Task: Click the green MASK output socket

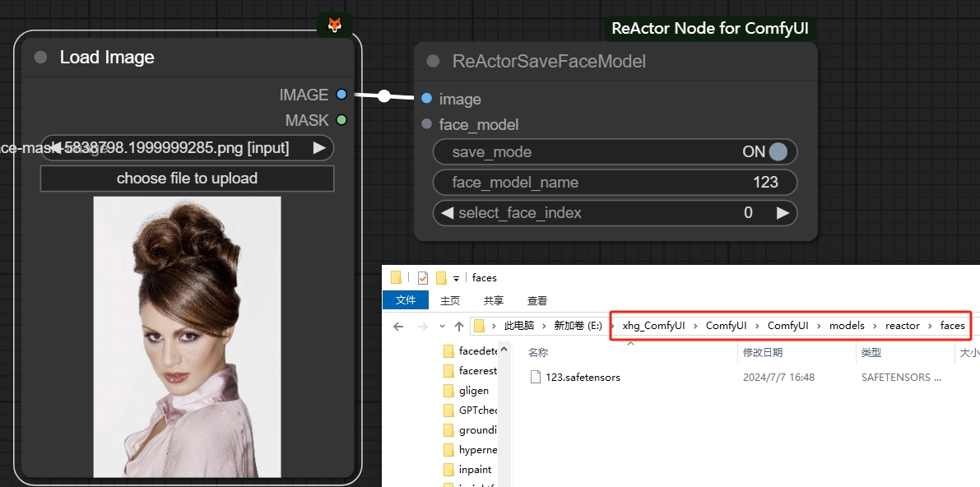Action: 341,120
